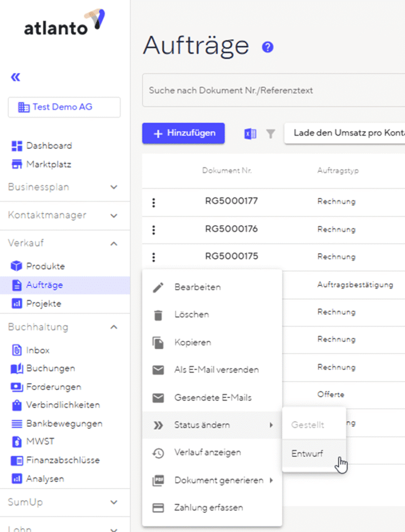Open three-dot menu for RG5000176
The image size is (405, 532).
pyautogui.click(x=153, y=230)
